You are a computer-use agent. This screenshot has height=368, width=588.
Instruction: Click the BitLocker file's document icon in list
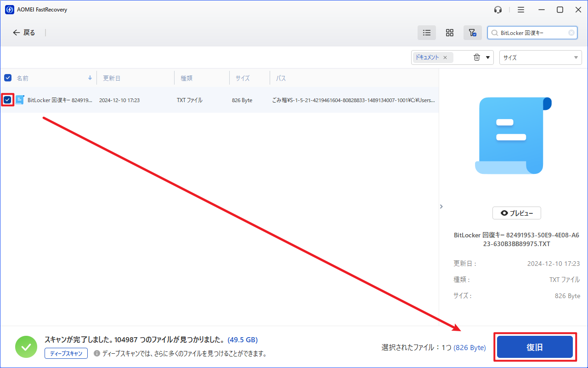click(20, 100)
